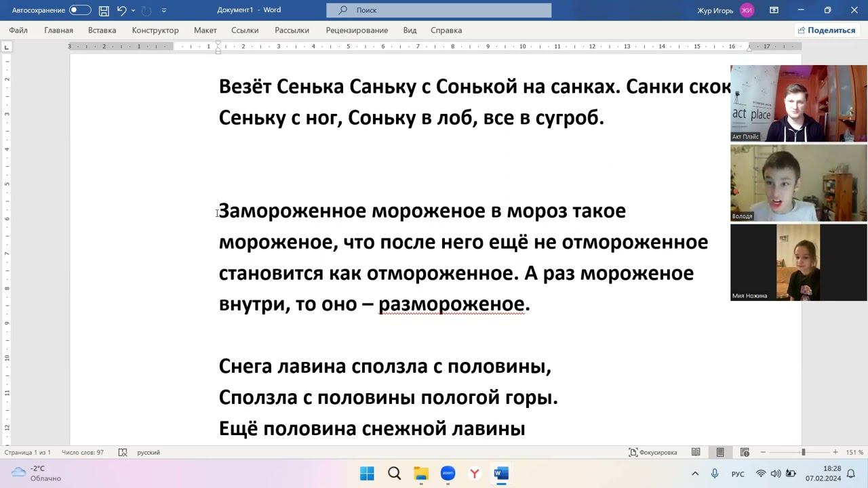Open the weather widget showing -2°C Облачно
The height and width of the screenshot is (488, 868).
tap(37, 473)
